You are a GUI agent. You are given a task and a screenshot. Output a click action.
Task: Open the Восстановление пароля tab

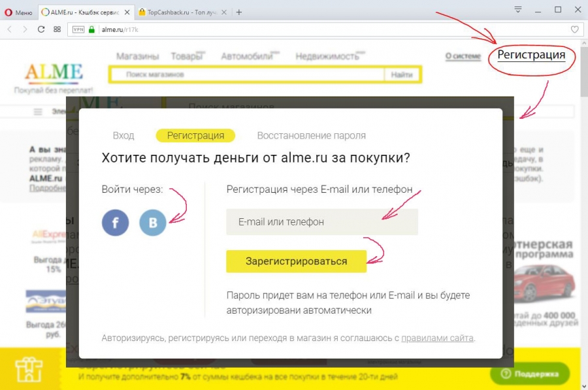(x=311, y=136)
